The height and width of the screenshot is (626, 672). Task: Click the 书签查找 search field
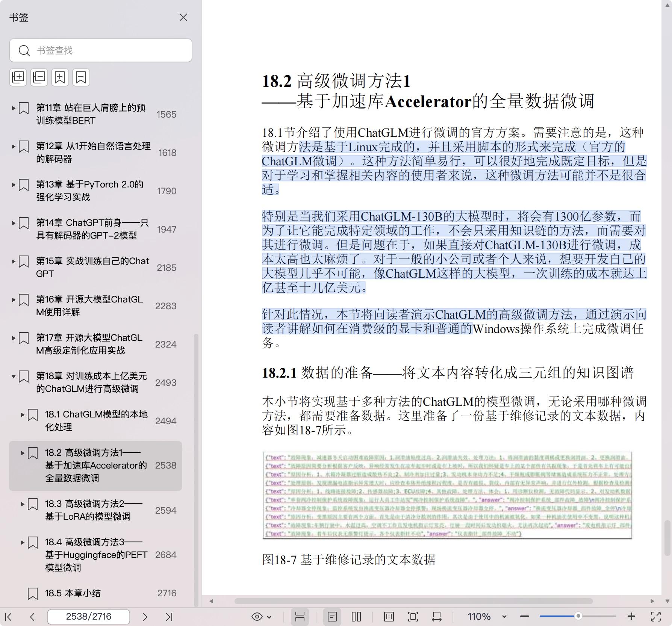tap(101, 50)
